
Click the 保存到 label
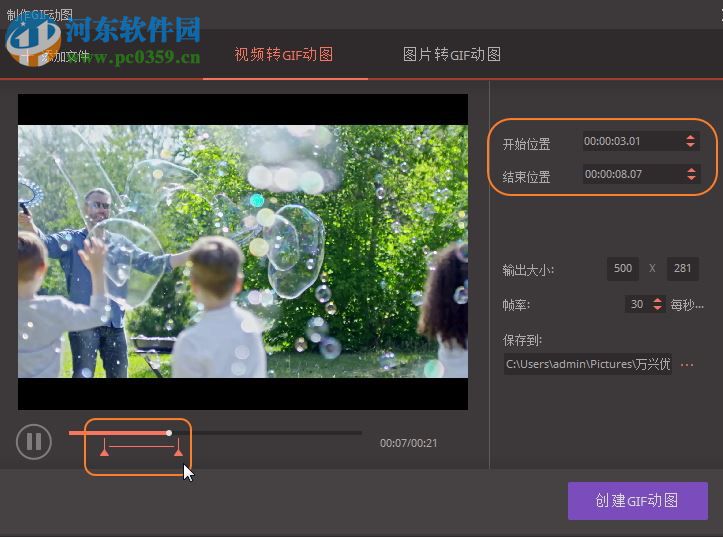(522, 340)
